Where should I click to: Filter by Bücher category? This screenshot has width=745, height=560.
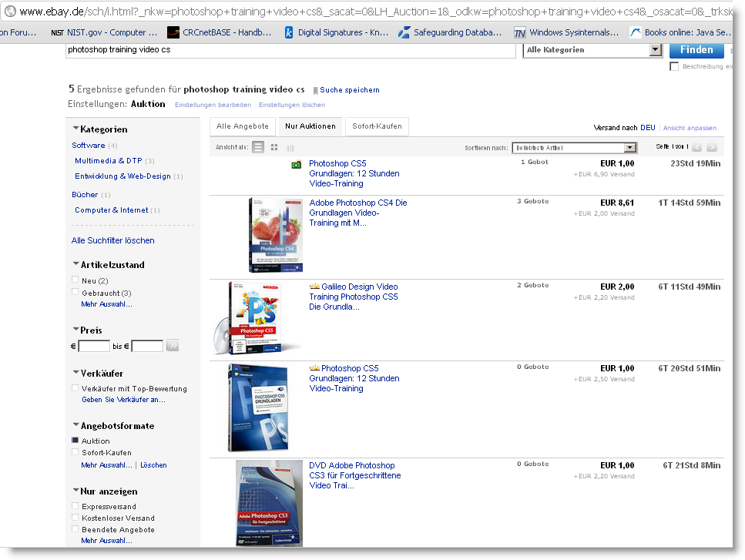pyautogui.click(x=85, y=195)
